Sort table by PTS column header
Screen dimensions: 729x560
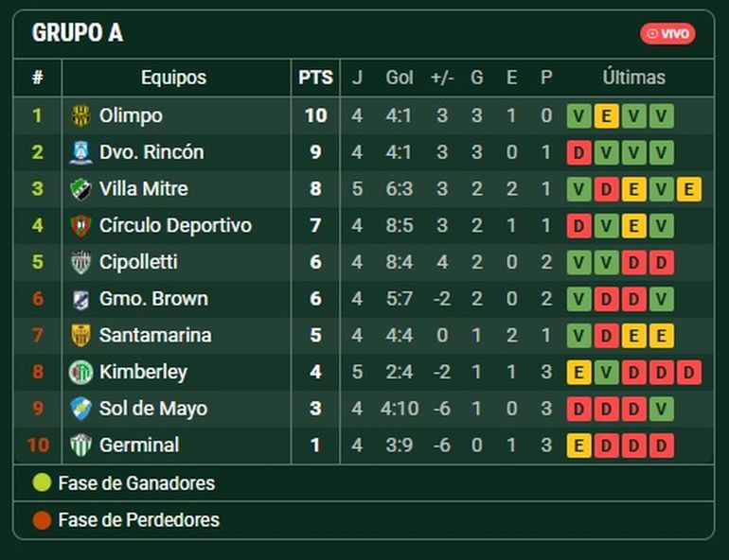click(315, 78)
